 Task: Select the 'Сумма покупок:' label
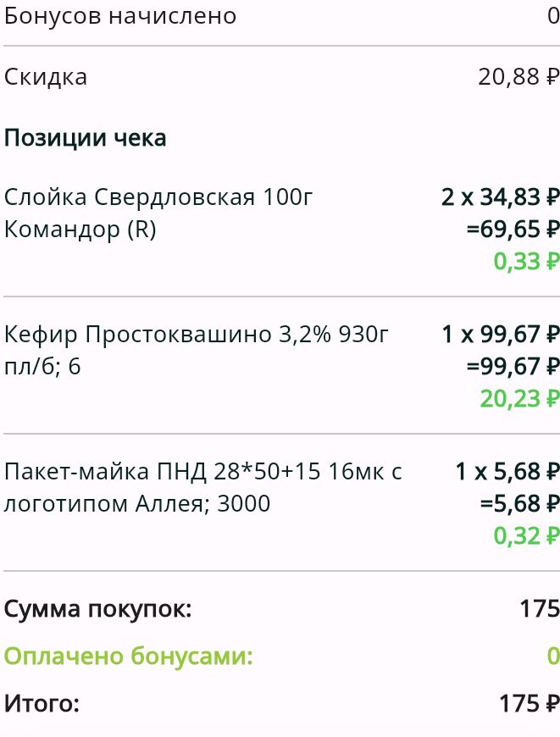coord(97,609)
